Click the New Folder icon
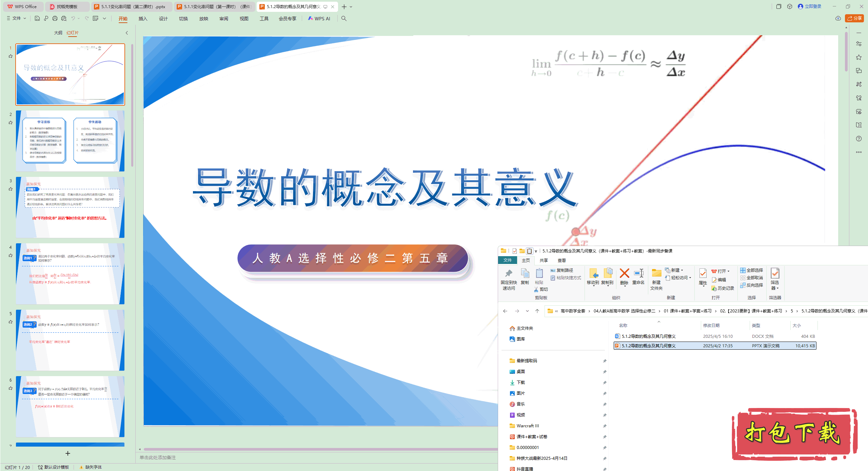This screenshot has width=868, height=471. (656, 273)
